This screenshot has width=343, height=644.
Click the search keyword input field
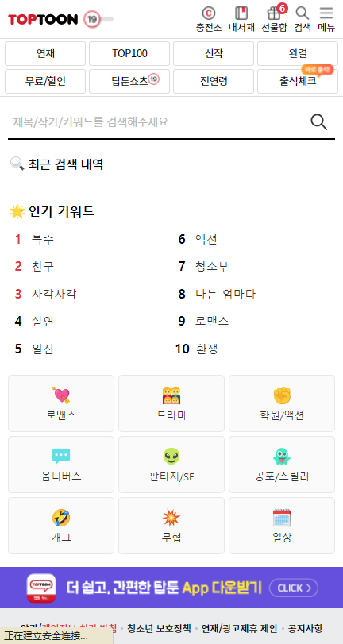tap(158, 122)
